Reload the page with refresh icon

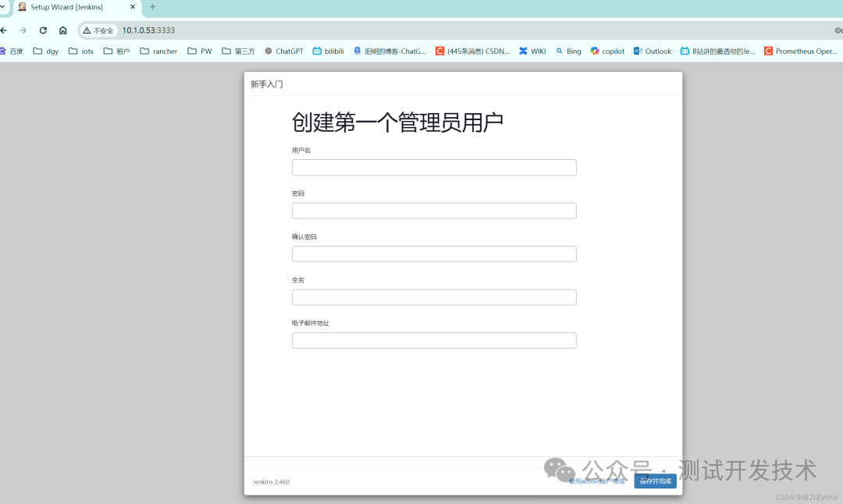[43, 30]
